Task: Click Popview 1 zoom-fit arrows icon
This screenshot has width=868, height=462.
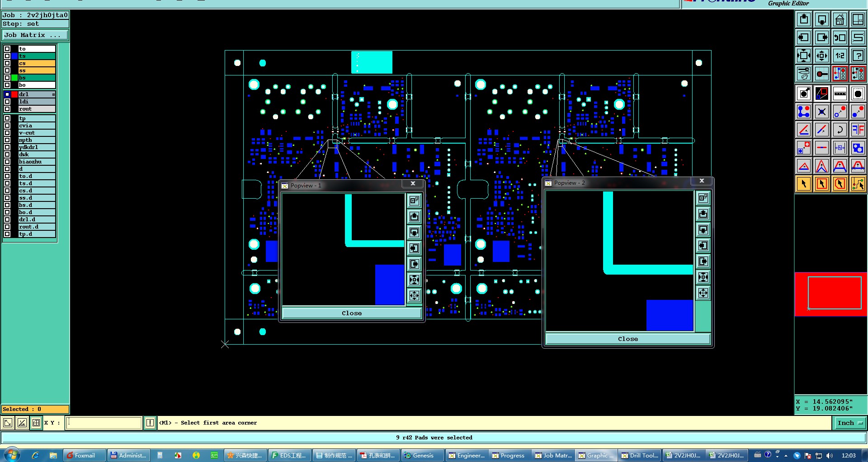Action: [414, 280]
